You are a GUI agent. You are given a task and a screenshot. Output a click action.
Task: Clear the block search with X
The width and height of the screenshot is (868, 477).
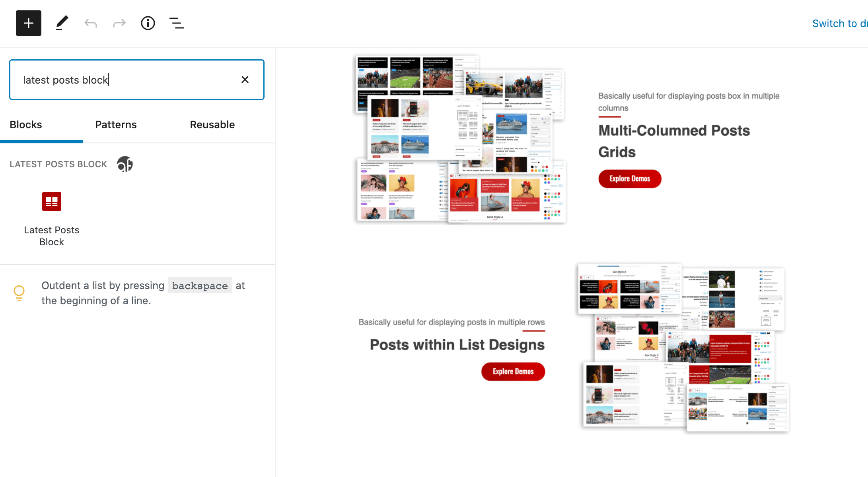click(x=245, y=80)
